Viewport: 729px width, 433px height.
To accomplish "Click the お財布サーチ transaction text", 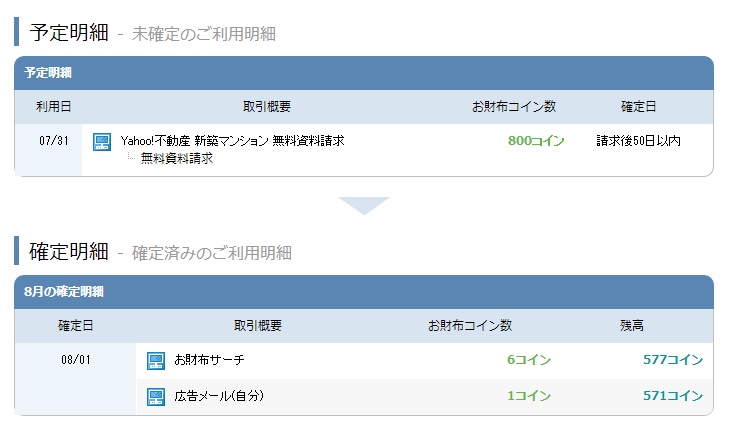I will (209, 360).
